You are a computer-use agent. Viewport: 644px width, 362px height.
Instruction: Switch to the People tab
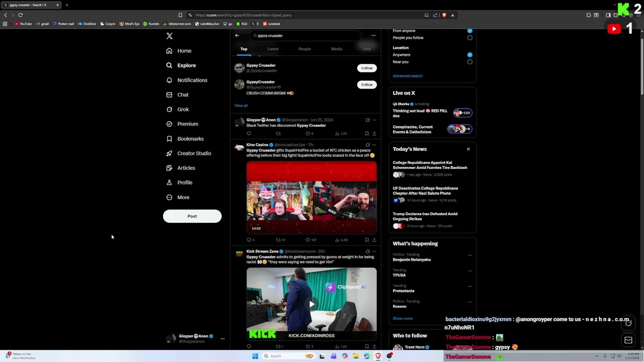click(305, 49)
